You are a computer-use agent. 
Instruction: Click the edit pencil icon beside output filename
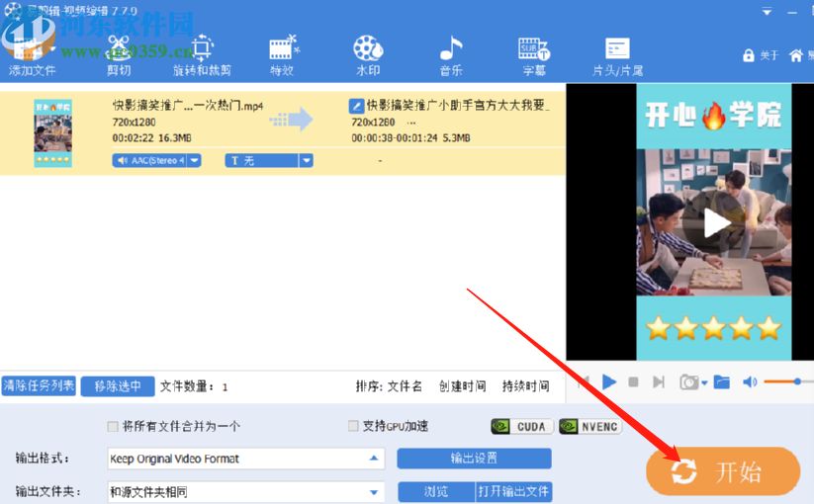(x=356, y=107)
